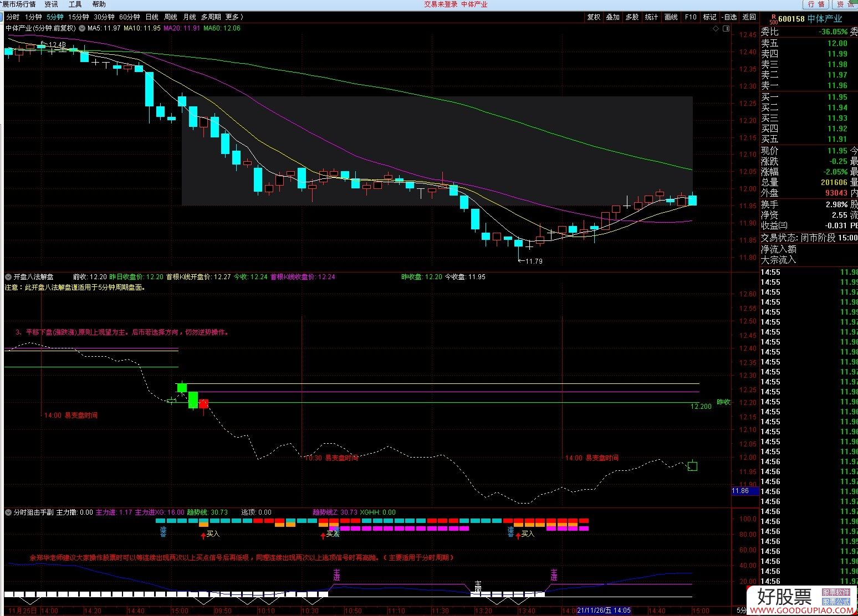The image size is (858, 616).
Task: Click the diamond icon above the price axis
Action: pyautogui.click(x=716, y=28)
